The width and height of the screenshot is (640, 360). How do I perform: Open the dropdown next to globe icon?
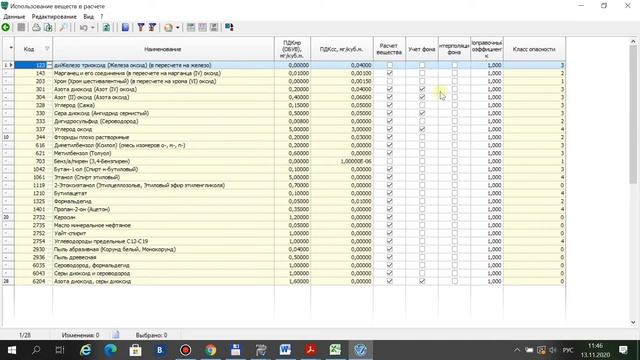pos(178,27)
